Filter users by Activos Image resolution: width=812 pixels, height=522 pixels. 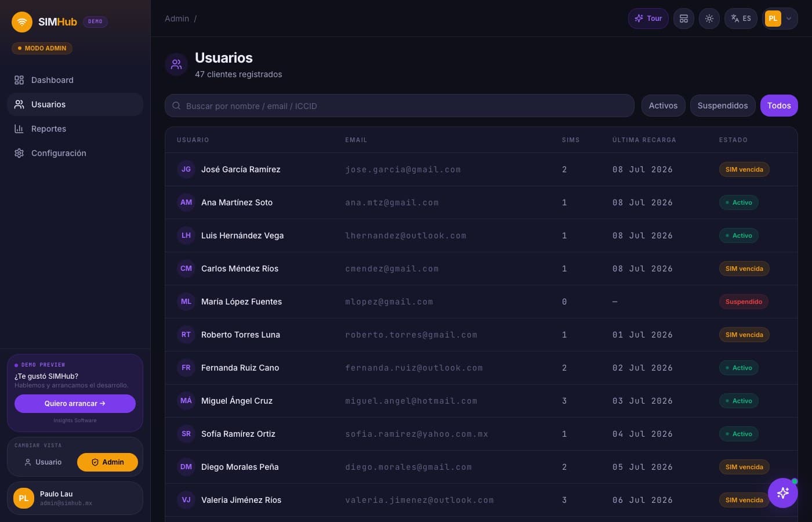(x=664, y=106)
